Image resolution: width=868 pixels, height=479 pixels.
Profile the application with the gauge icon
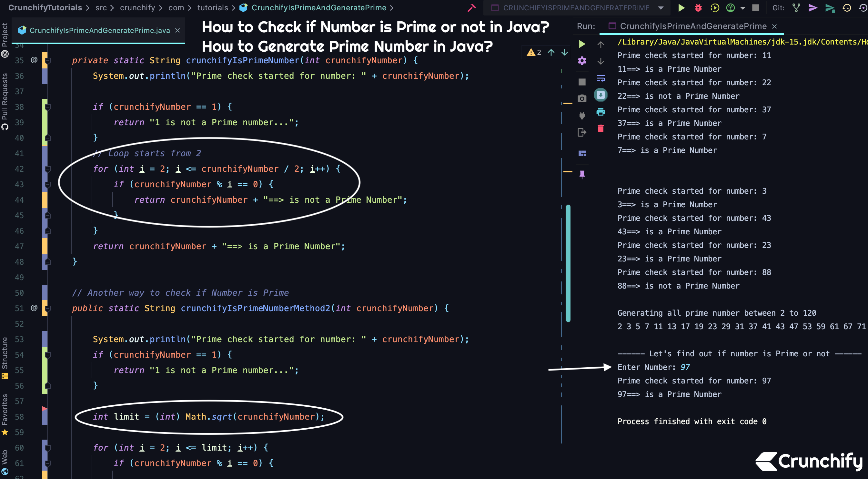point(730,8)
